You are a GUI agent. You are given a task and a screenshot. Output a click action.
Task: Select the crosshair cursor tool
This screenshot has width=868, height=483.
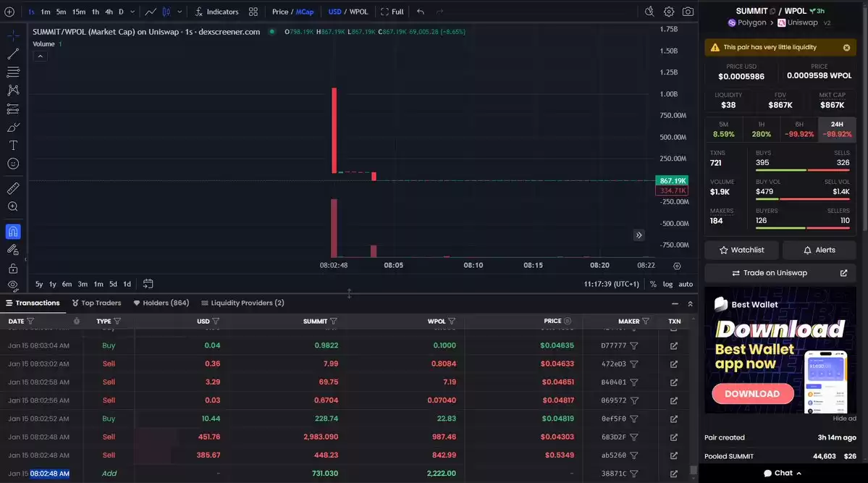[13, 35]
